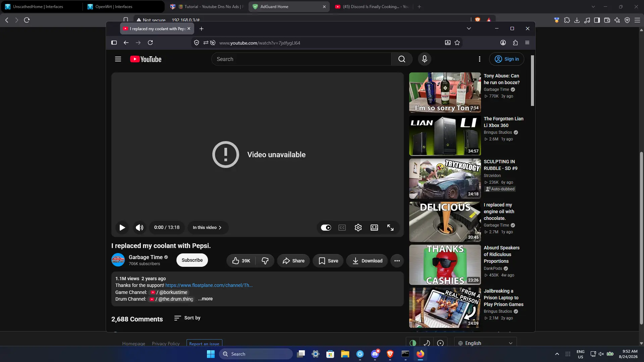Play the video with the play button
The width and height of the screenshot is (644, 362).
pos(122,228)
